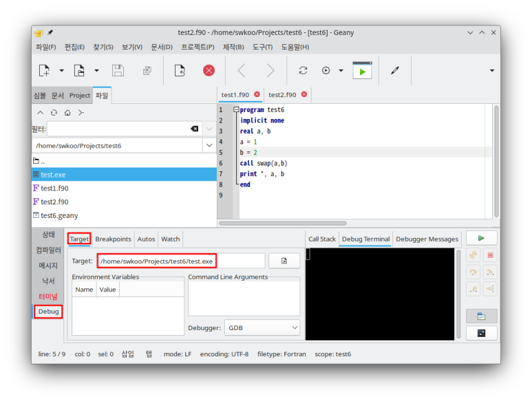Click the Reload/revert file icon
This screenshot has height=401, width=532.
pyautogui.click(x=180, y=71)
